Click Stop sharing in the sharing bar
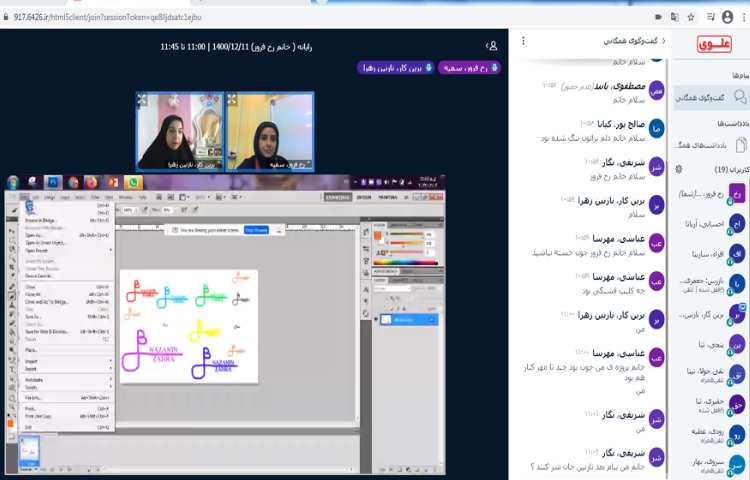The width and height of the screenshot is (750, 480). pyautogui.click(x=256, y=230)
